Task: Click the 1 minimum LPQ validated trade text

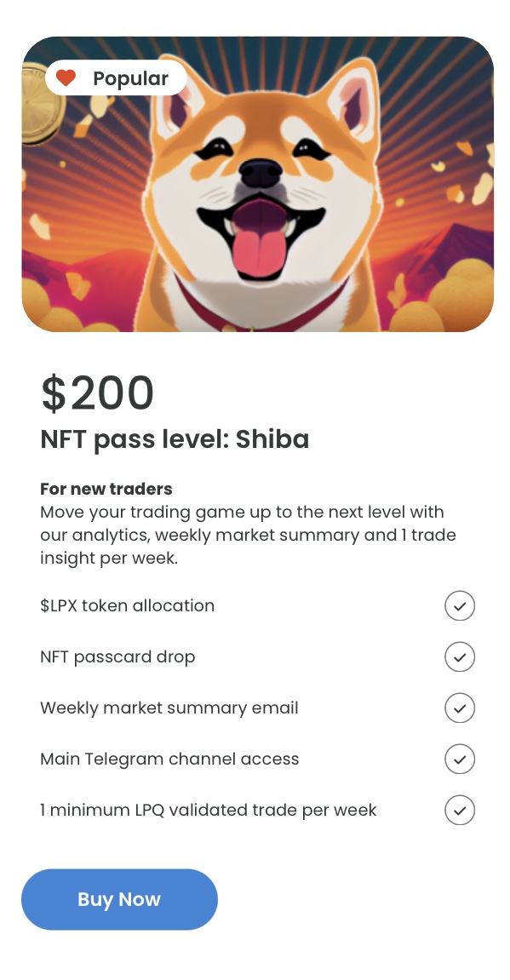Action: [x=208, y=811]
